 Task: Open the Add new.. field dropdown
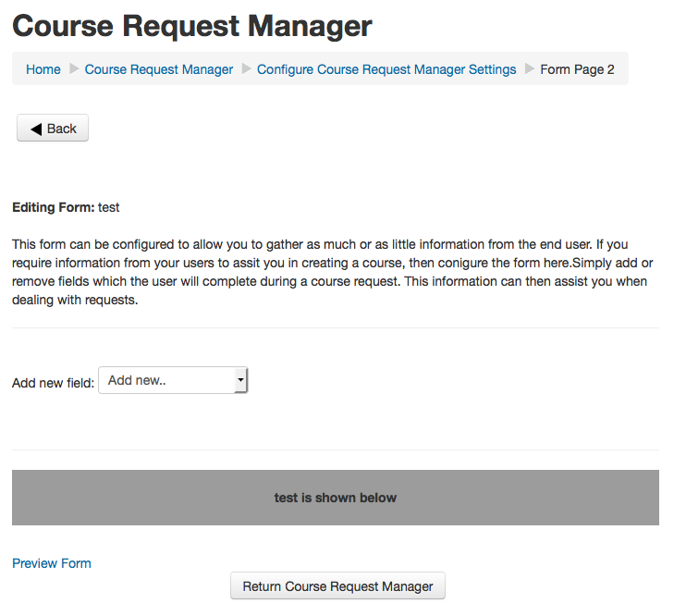172,380
